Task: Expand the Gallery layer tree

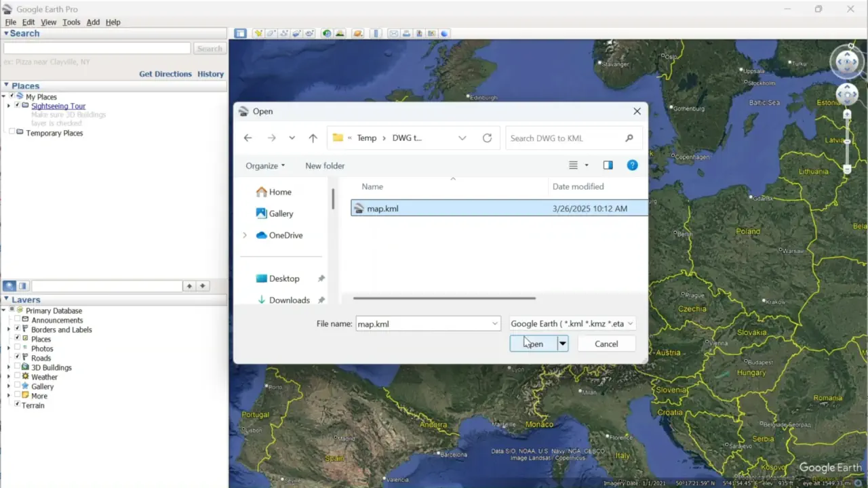Action: tap(9, 386)
